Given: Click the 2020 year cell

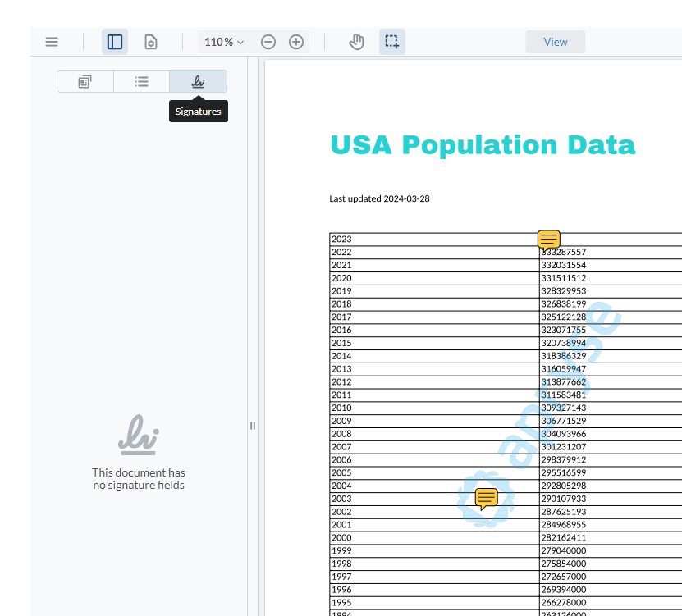Looking at the screenshot, I should point(434,278).
